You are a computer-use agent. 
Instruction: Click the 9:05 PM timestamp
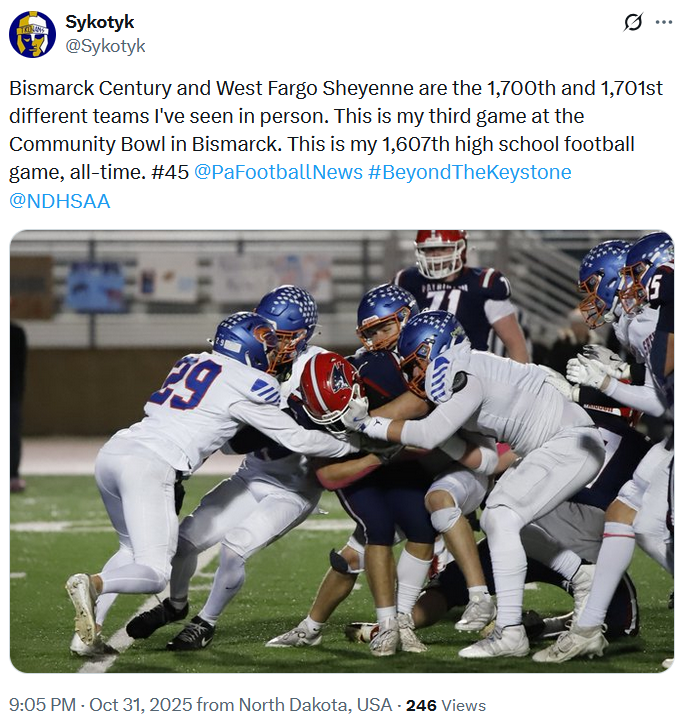tap(42, 704)
